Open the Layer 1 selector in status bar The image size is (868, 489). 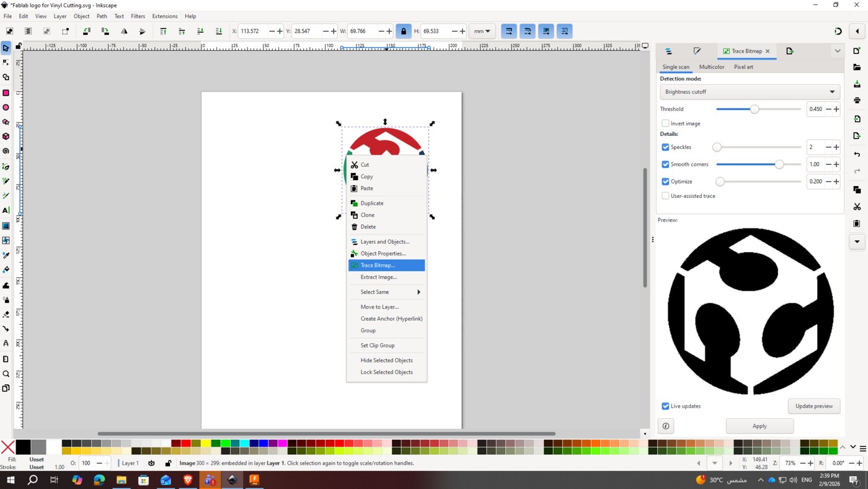(130, 463)
